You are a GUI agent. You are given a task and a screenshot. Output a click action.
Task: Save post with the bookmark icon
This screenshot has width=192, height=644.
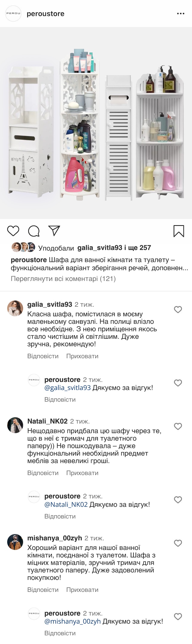click(179, 231)
